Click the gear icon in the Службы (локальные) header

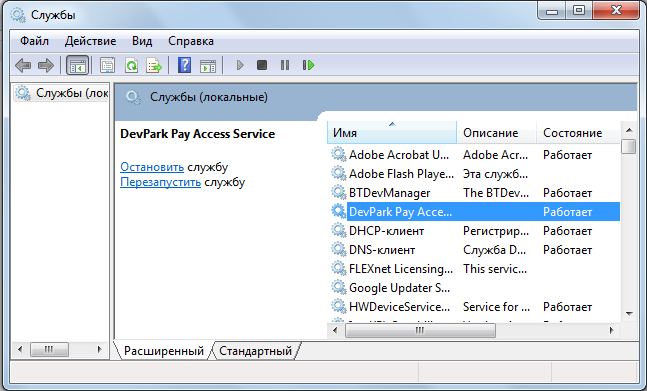pyautogui.click(x=133, y=97)
